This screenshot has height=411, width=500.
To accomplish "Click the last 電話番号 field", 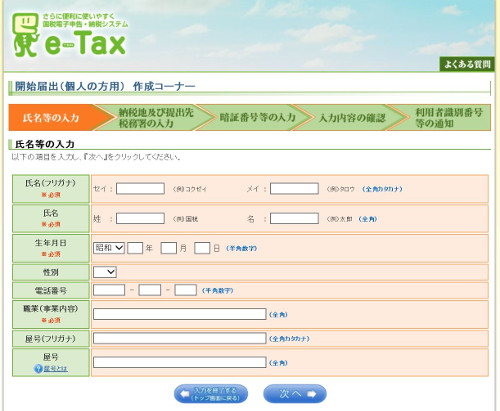I will [186, 290].
